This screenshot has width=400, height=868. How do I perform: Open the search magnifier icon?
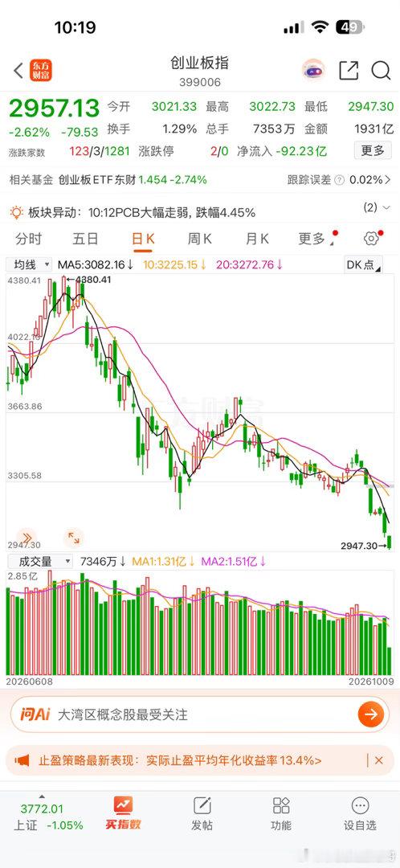[x=381, y=71]
